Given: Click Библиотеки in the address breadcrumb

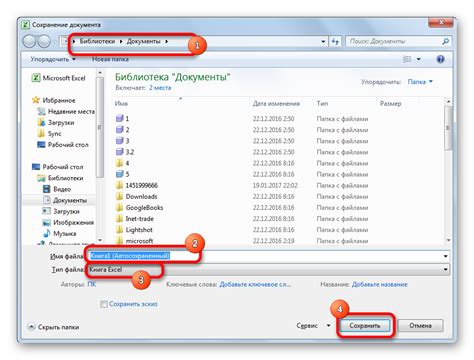Looking at the screenshot, I should [x=97, y=41].
